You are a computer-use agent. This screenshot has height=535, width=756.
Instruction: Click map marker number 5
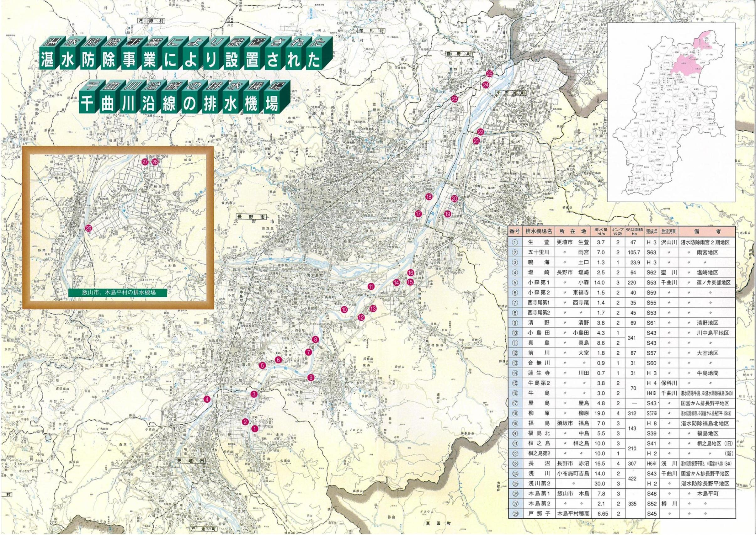pos(262,365)
